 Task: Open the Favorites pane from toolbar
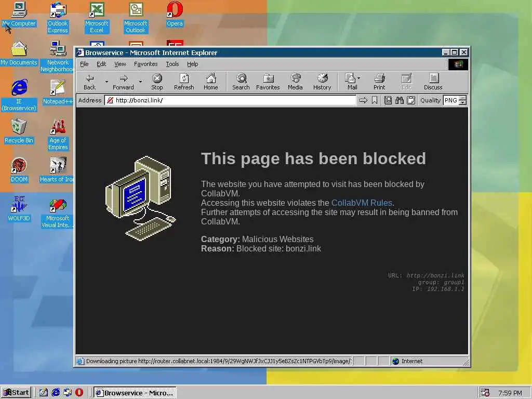coord(268,82)
